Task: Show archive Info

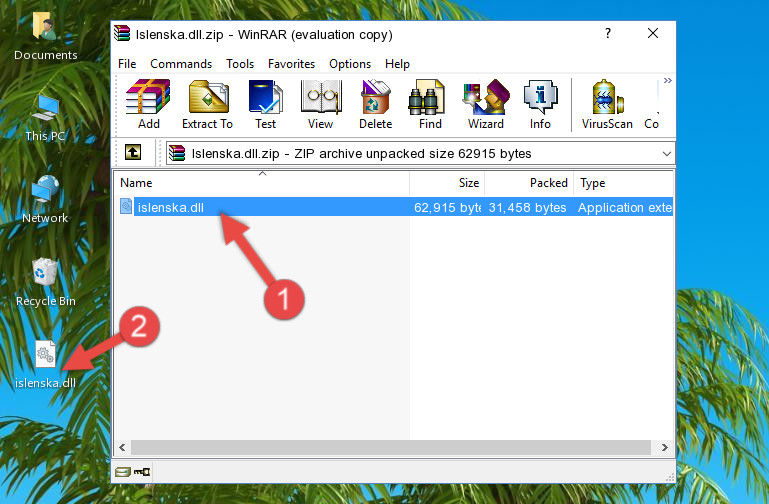Action: pos(540,104)
